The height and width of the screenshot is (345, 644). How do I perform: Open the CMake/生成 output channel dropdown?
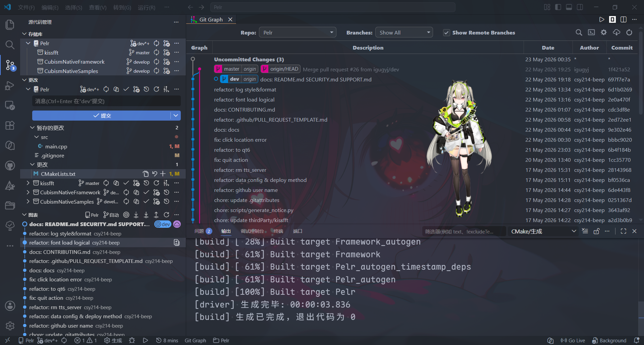tap(543, 231)
